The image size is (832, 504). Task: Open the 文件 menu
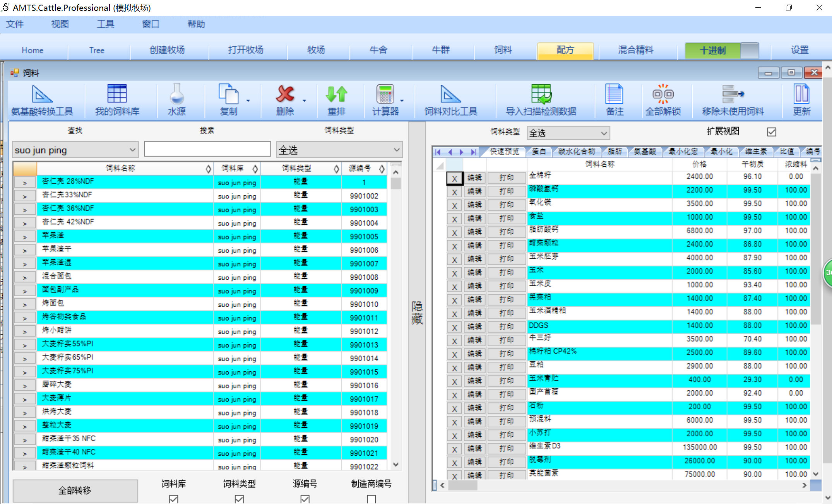(x=15, y=24)
